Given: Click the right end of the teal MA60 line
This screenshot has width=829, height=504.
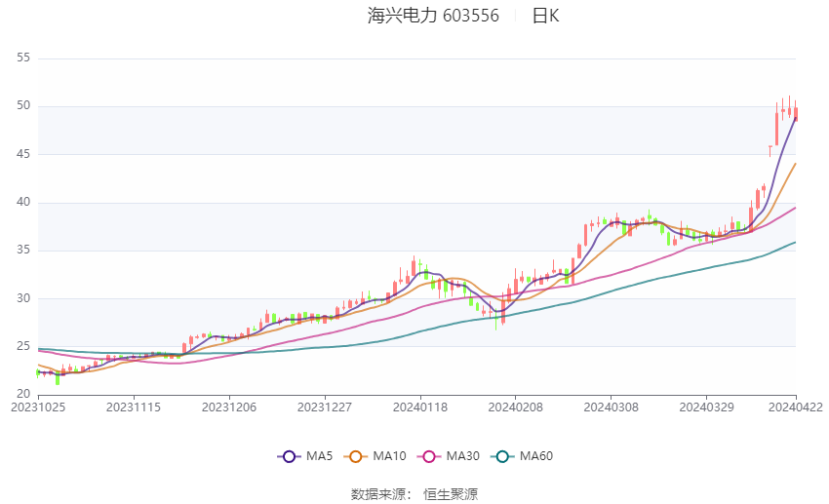Looking at the screenshot, I should tap(795, 242).
